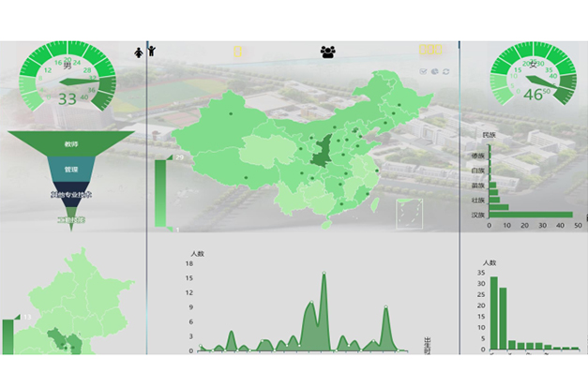Select the second tallest bar in bottom-right chart

(503, 319)
